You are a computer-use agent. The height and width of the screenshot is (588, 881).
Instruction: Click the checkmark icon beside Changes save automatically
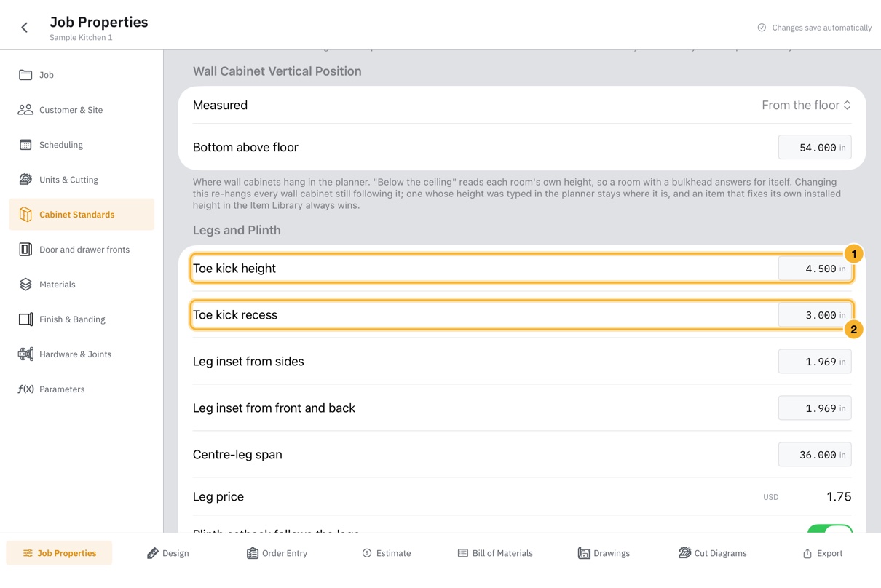pos(762,28)
